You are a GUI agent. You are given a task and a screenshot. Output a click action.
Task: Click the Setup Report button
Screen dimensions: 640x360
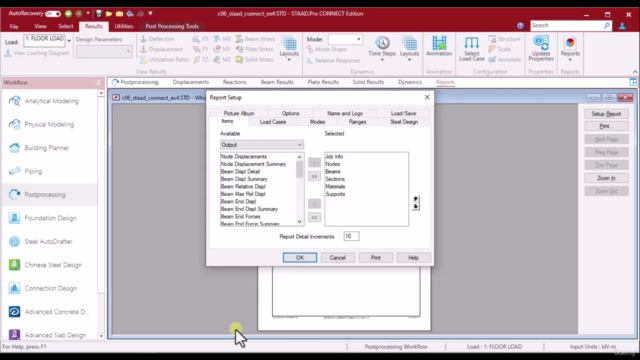(606, 114)
